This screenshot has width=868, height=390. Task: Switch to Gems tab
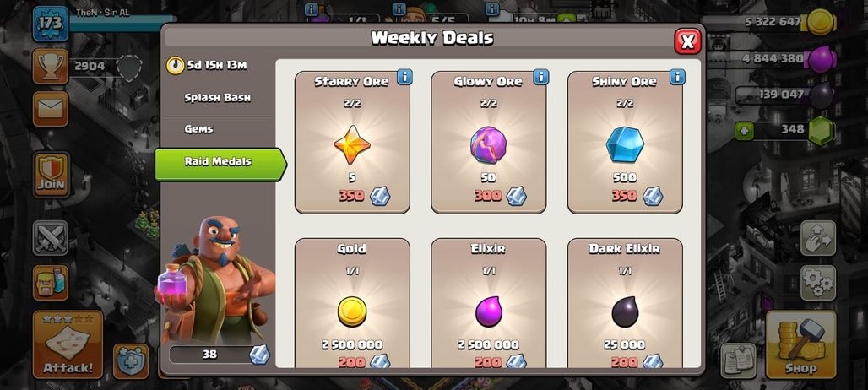198,129
